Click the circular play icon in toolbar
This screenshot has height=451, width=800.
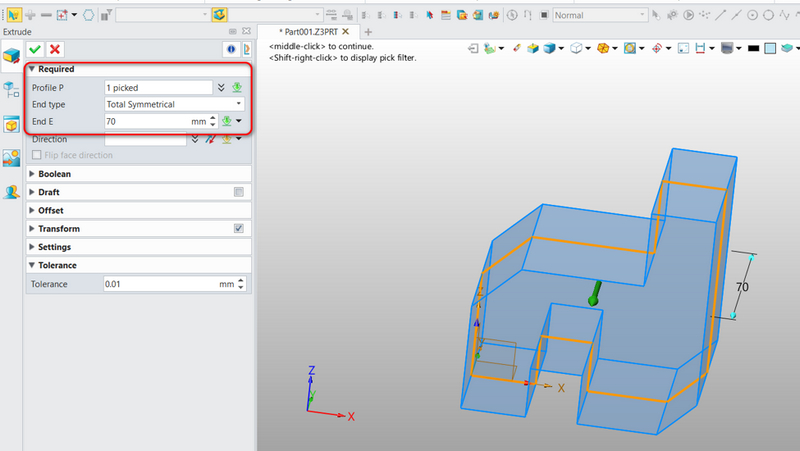point(688,15)
